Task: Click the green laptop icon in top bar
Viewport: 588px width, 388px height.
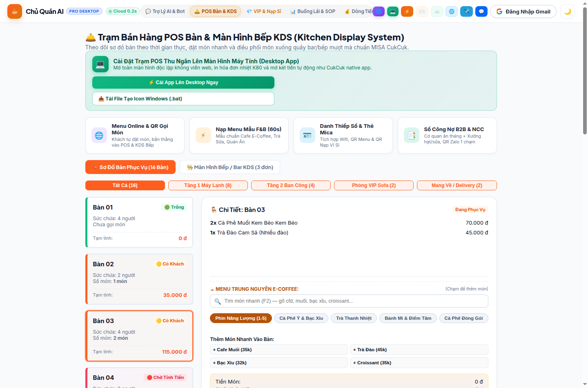Action: (393, 11)
